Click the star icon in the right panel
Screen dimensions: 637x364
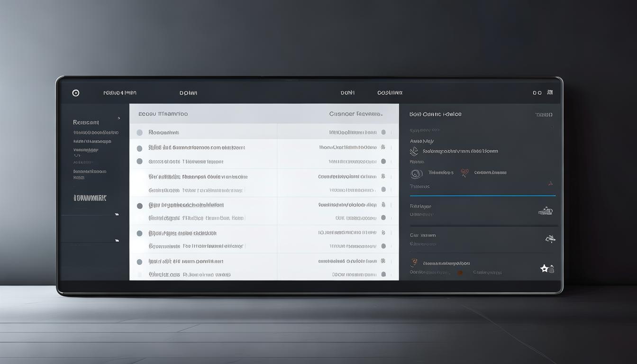click(545, 269)
